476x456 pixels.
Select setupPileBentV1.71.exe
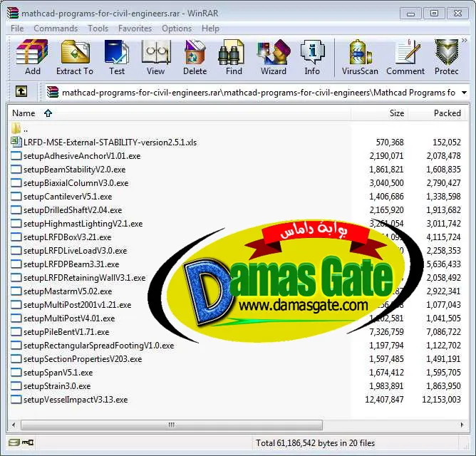point(66,332)
